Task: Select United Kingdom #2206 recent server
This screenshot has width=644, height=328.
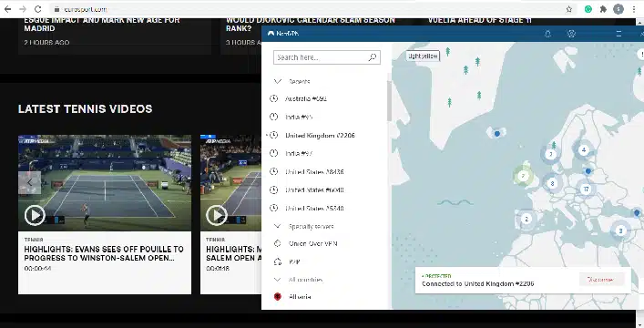Action: (x=320, y=135)
